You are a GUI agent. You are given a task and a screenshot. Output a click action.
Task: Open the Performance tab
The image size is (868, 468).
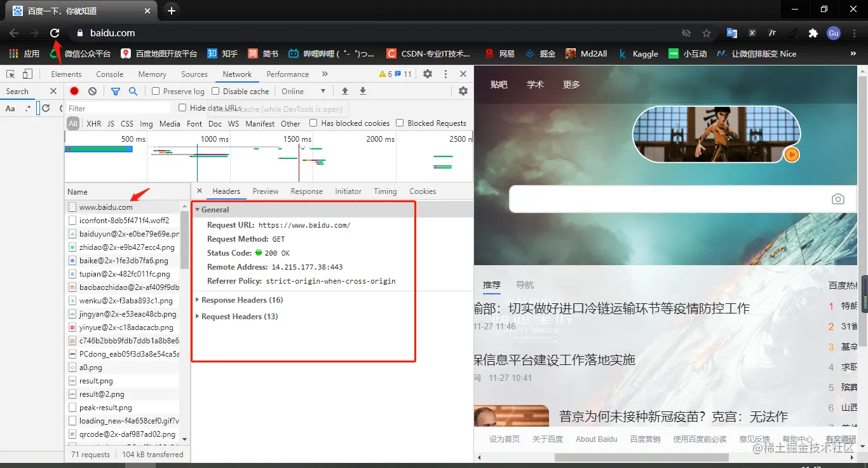(x=288, y=74)
